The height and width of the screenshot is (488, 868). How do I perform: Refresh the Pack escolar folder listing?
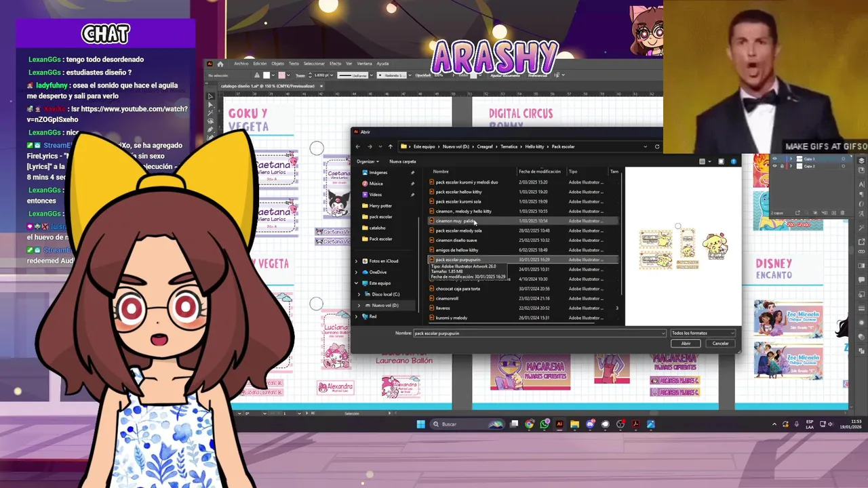(656, 146)
